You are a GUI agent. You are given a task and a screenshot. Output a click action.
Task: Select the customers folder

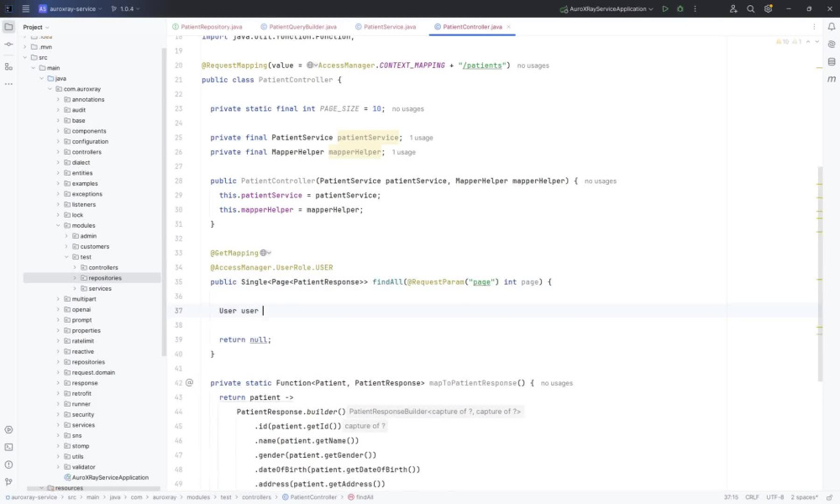(91, 246)
